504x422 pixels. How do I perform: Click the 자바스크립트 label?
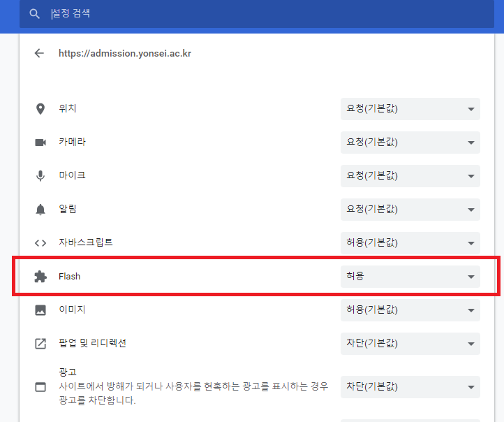tap(85, 242)
